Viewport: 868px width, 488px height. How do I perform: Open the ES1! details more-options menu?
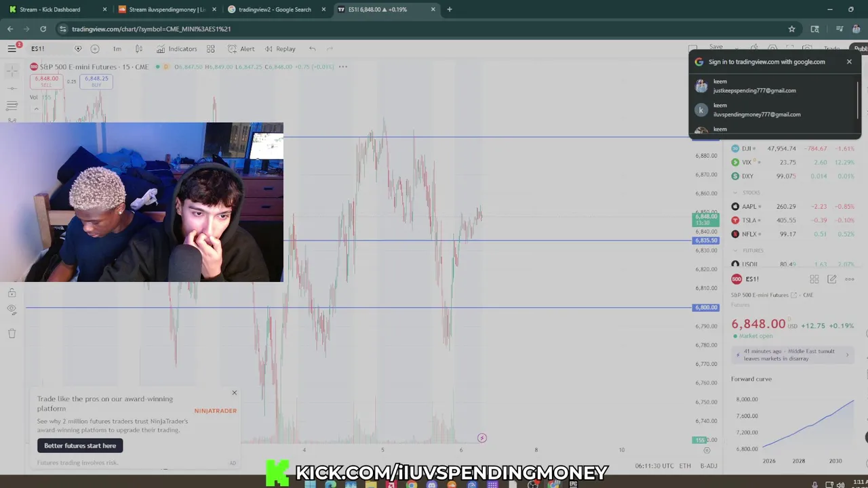pos(849,279)
